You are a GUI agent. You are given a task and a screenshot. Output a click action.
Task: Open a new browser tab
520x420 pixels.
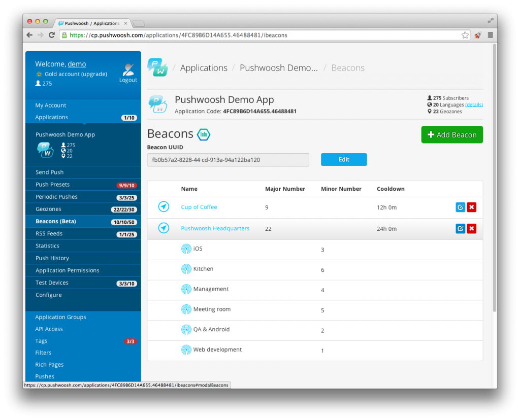[x=139, y=23]
